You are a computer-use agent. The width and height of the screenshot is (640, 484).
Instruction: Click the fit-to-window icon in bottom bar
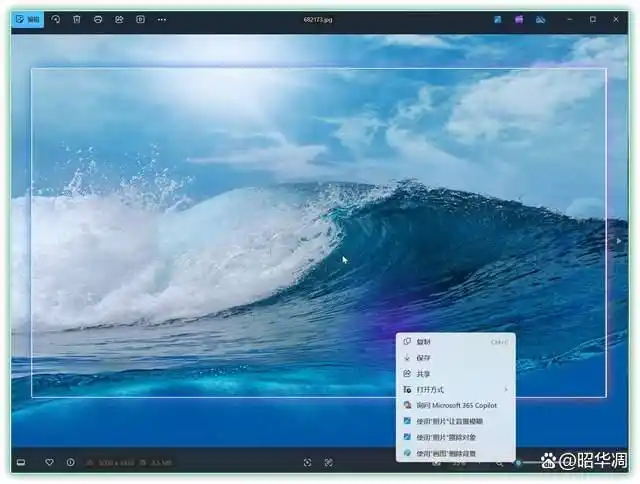pos(307,462)
